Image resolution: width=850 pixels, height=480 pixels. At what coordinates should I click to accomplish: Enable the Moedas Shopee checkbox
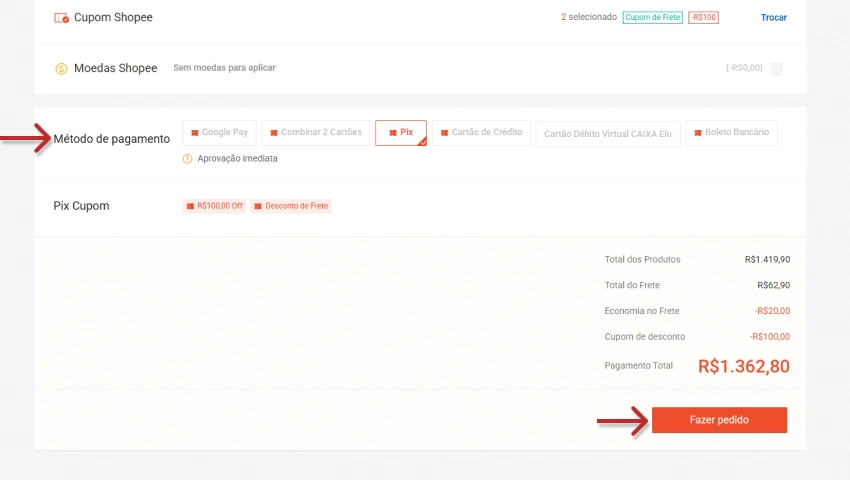(x=776, y=68)
